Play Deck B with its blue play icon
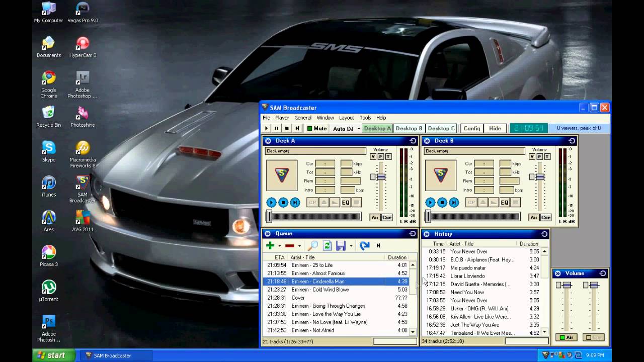This screenshot has width=644, height=362. click(430, 203)
